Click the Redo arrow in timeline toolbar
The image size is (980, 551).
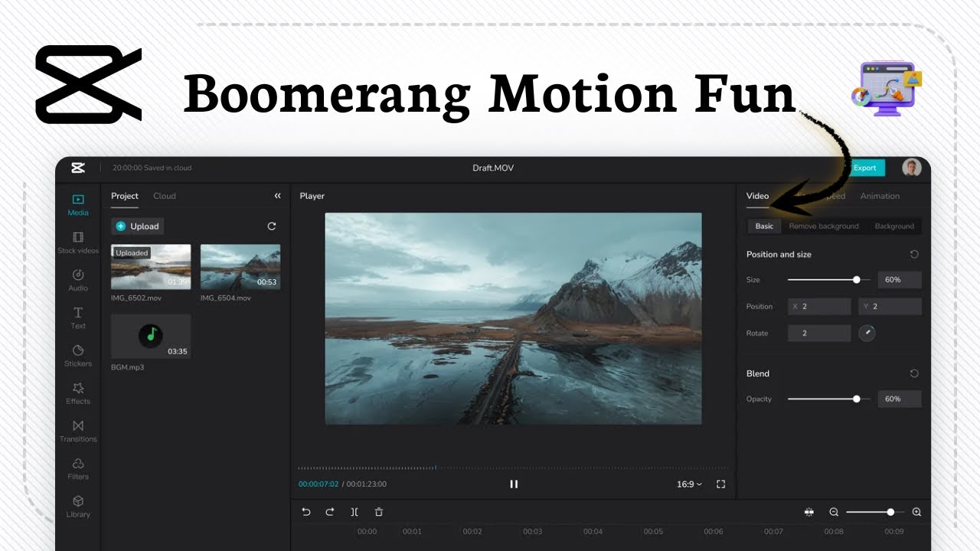pos(330,512)
